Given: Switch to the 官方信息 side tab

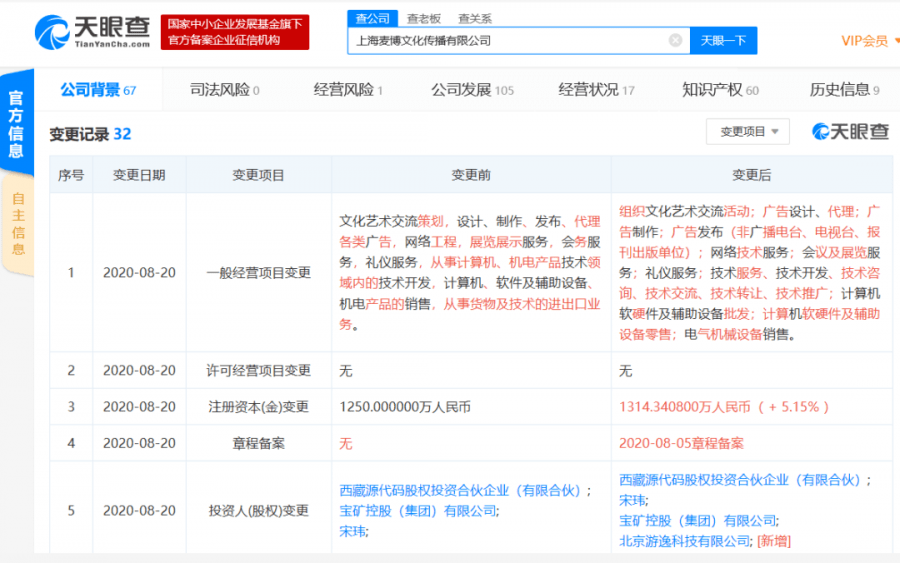Looking at the screenshot, I should (x=17, y=123).
